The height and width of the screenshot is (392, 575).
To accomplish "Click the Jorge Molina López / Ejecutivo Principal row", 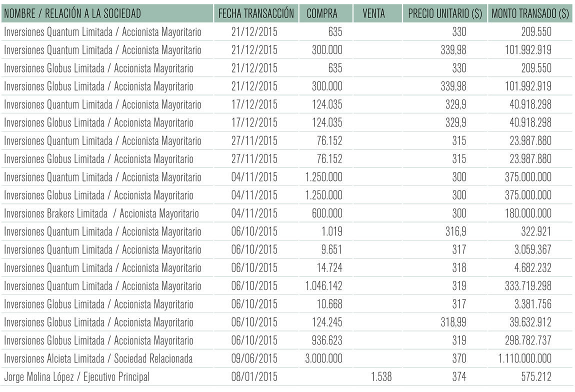I will 286,376.
